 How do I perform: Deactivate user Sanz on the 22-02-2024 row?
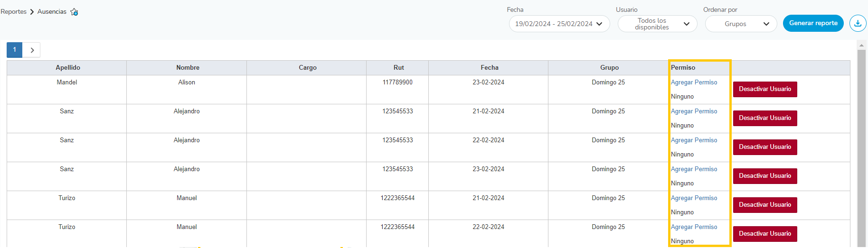(x=764, y=147)
